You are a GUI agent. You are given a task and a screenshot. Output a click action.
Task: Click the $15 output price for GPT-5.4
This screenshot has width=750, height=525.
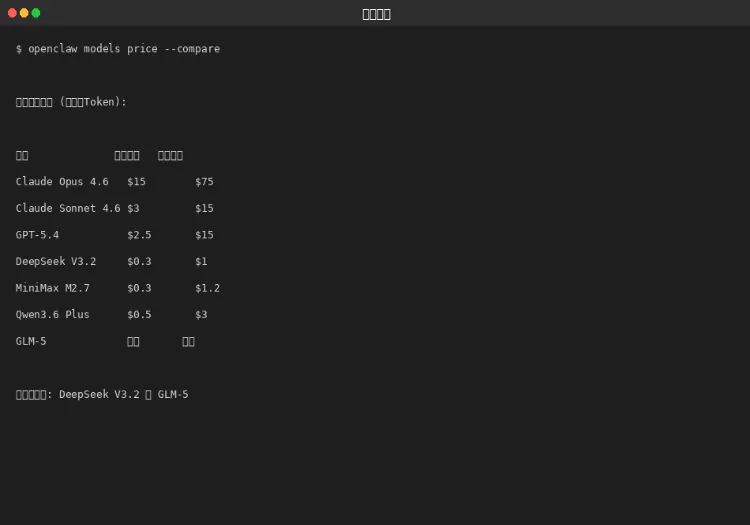[x=204, y=235]
